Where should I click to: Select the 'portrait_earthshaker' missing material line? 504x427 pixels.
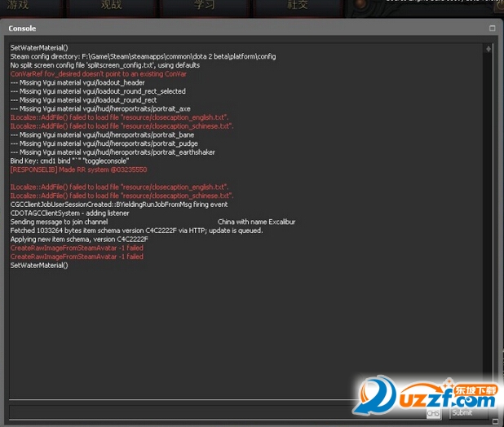click(x=113, y=152)
